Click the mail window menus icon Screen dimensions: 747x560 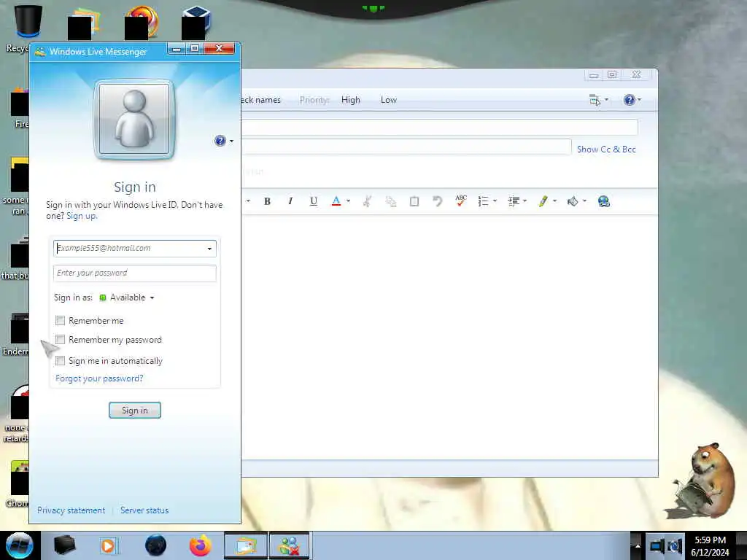coord(595,100)
